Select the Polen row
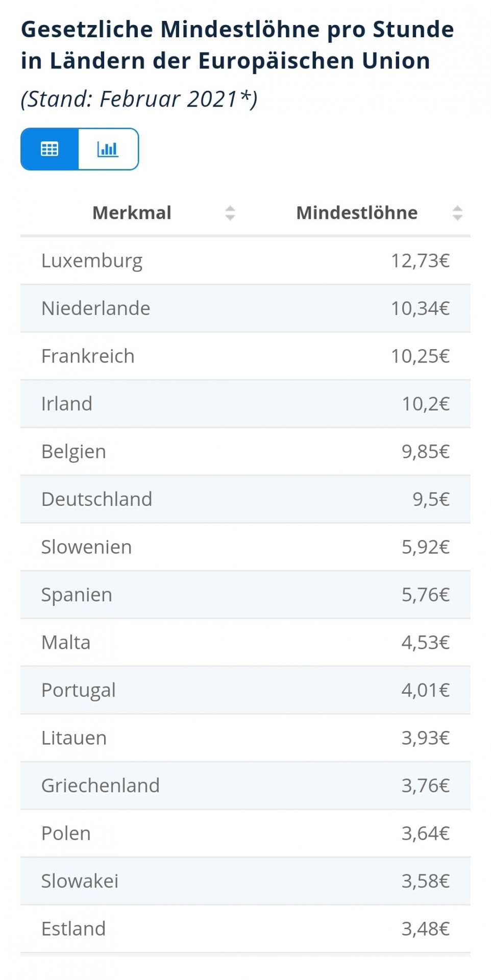This screenshot has height=980, width=491. [245, 834]
